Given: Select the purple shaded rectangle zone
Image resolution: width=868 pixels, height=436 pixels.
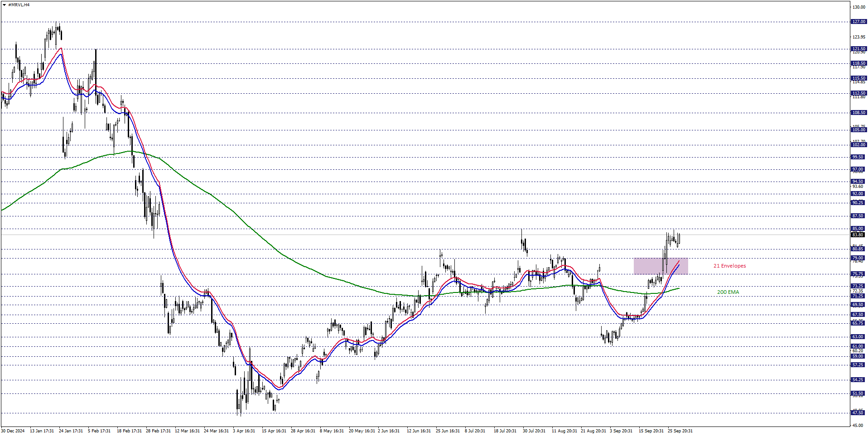Looking at the screenshot, I should (661, 266).
